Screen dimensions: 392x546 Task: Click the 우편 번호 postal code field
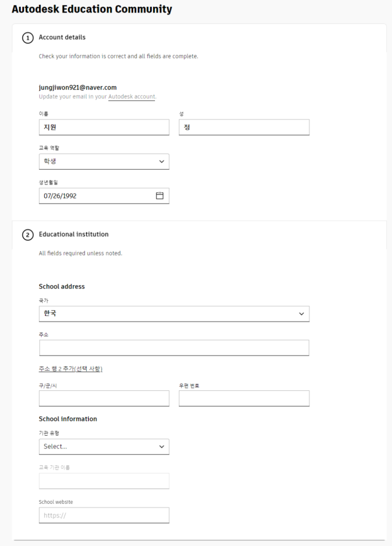[x=244, y=398]
